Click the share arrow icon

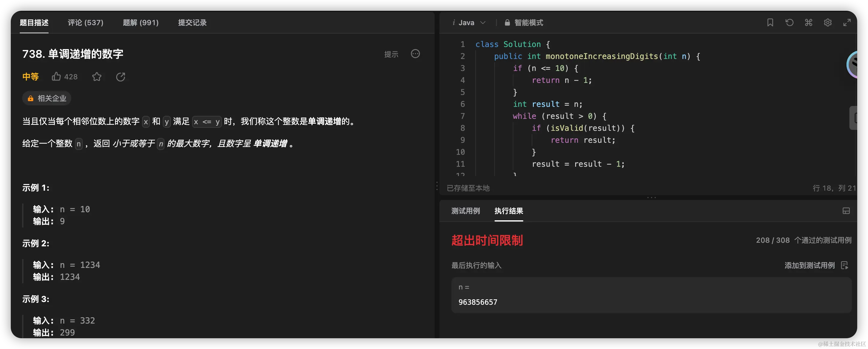[120, 77]
